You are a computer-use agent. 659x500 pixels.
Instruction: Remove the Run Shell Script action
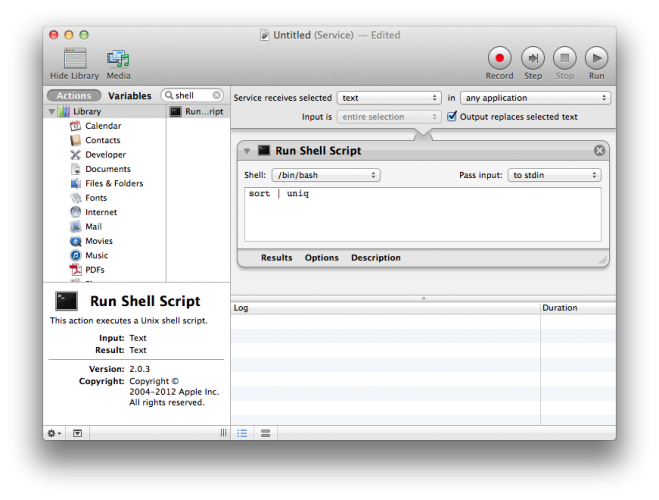pyautogui.click(x=599, y=150)
